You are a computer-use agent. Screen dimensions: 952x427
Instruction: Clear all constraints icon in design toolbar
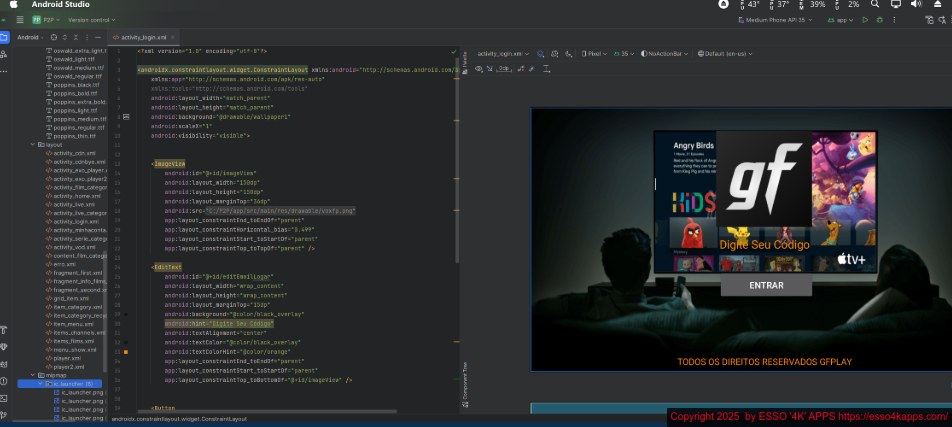coord(520,69)
